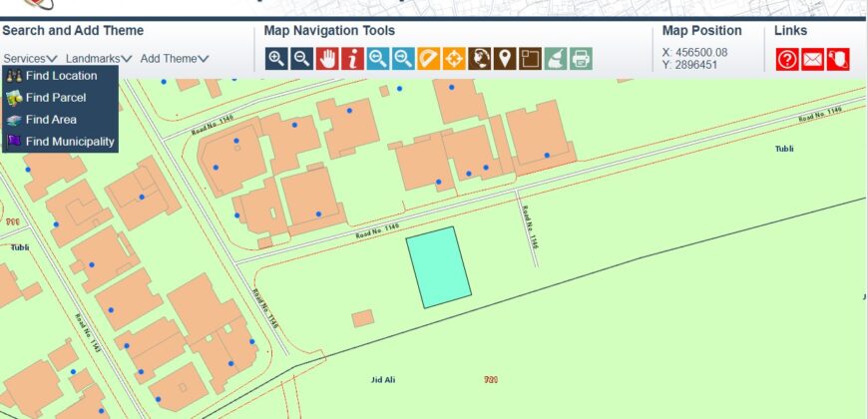Click the brown overview map icon
Viewport: 868px width, 419px height.
click(530, 58)
